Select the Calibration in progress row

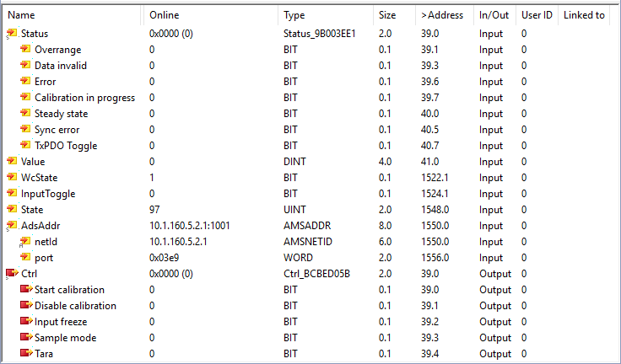point(84,98)
